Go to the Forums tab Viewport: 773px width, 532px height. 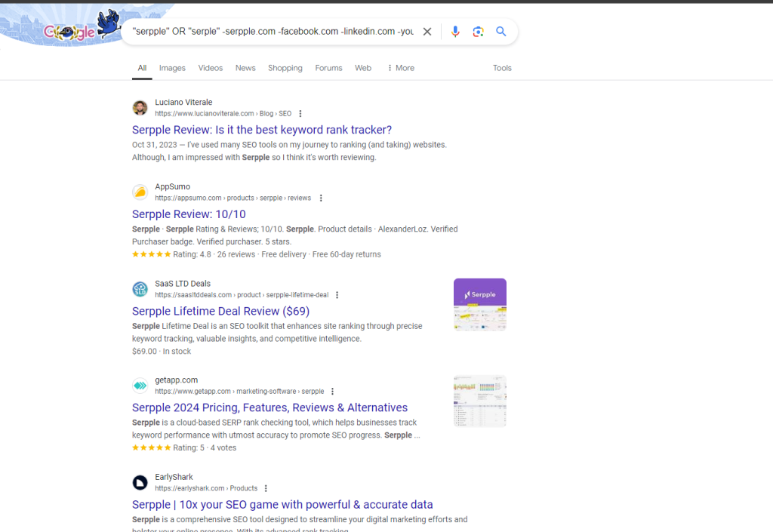point(329,68)
